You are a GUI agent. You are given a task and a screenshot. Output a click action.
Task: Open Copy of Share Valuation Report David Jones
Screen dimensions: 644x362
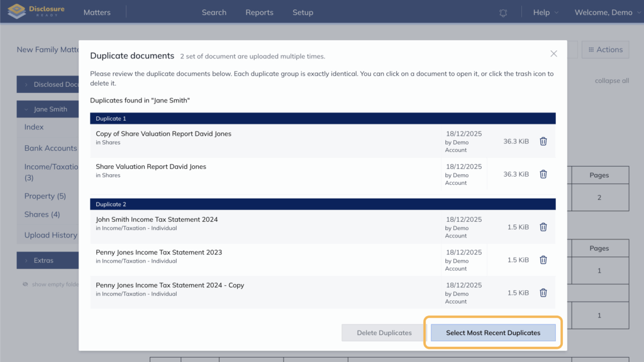(164, 134)
